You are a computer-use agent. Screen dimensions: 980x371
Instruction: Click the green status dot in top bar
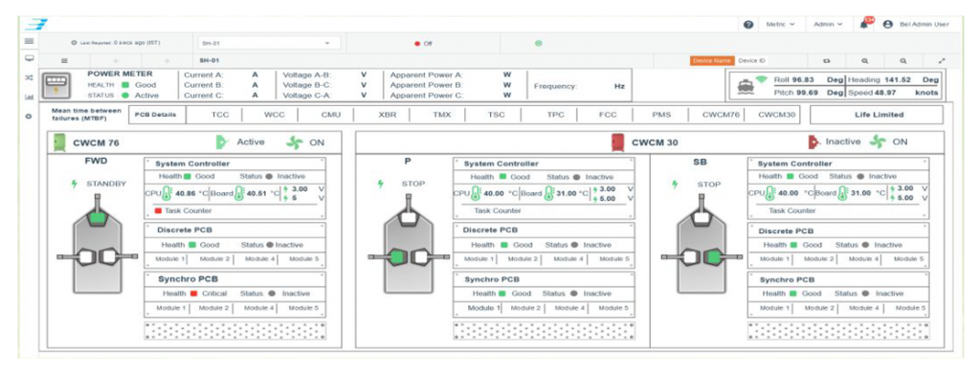click(x=538, y=43)
